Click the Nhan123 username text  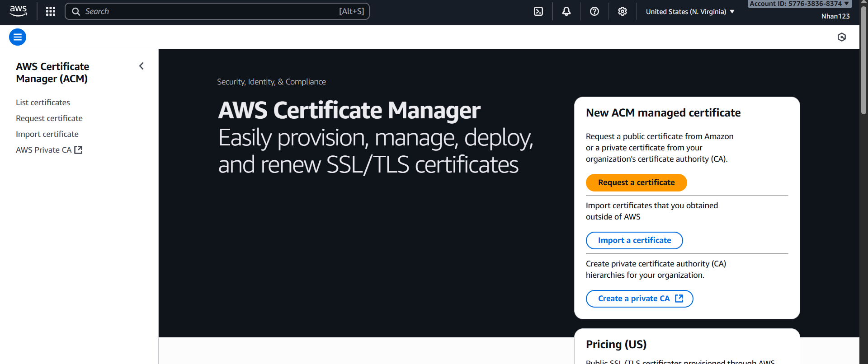point(835,16)
